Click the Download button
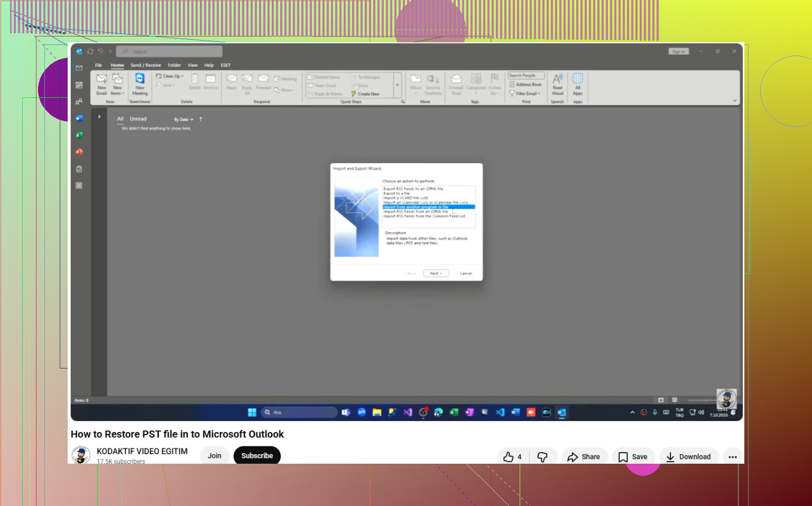The width and height of the screenshot is (812, 506). coord(688,457)
